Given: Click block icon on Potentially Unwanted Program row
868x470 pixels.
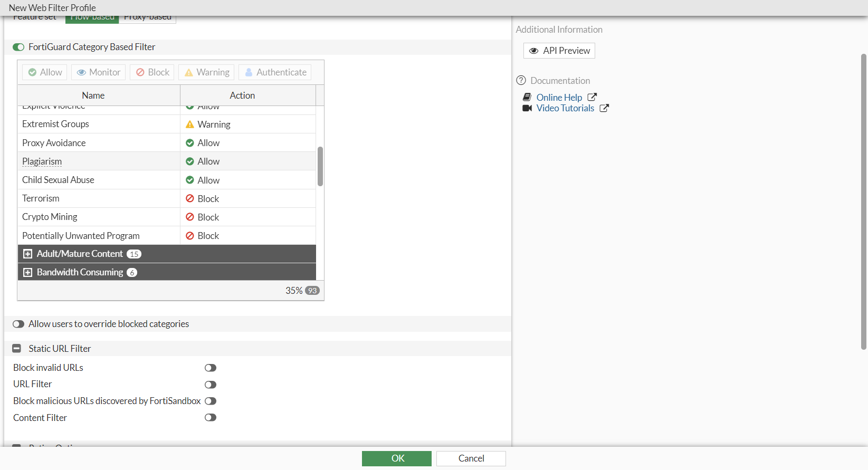Looking at the screenshot, I should (x=190, y=236).
